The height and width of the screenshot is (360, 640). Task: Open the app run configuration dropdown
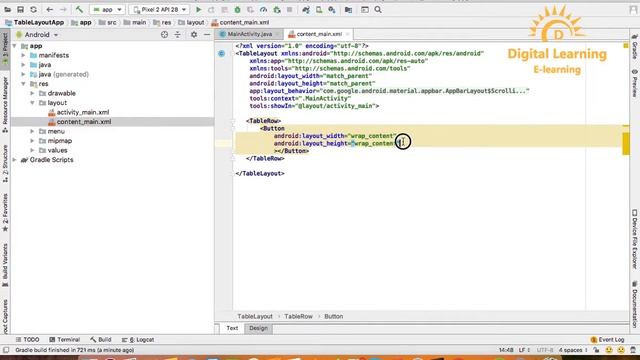point(107,9)
